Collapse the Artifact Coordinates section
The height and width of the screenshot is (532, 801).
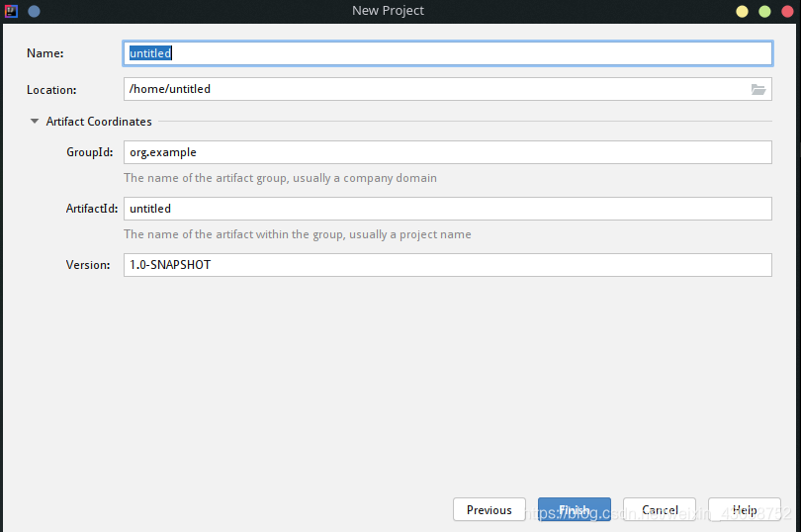pos(35,122)
